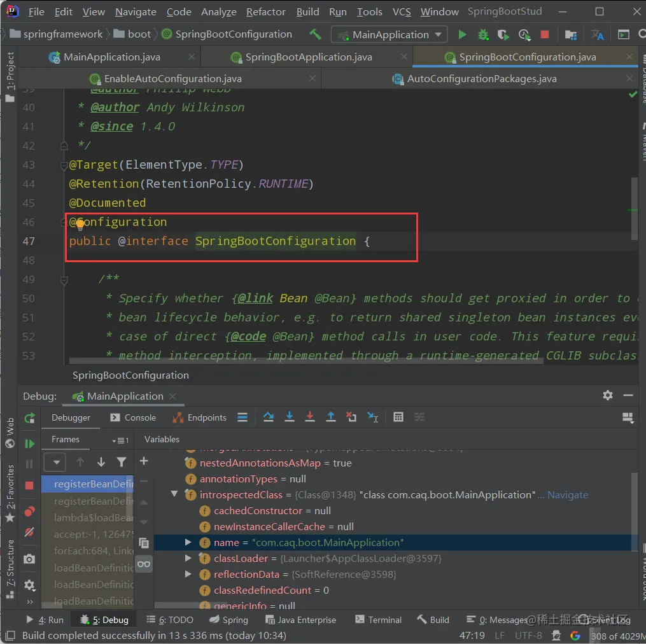
Task: Step out with blue up arrow
Action: click(330, 417)
